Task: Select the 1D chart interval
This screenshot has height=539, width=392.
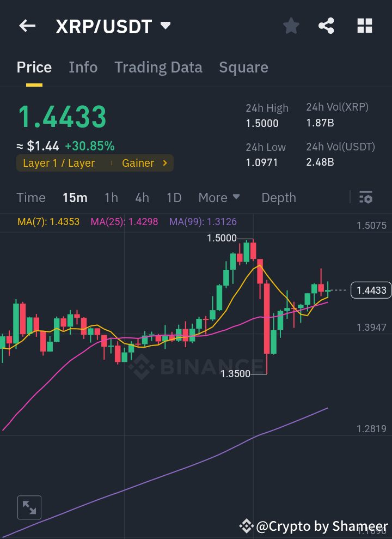Action: click(174, 197)
